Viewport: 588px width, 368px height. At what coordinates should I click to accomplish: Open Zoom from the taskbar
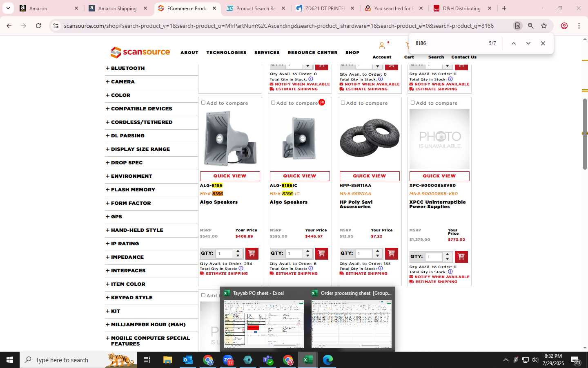[x=228, y=360]
